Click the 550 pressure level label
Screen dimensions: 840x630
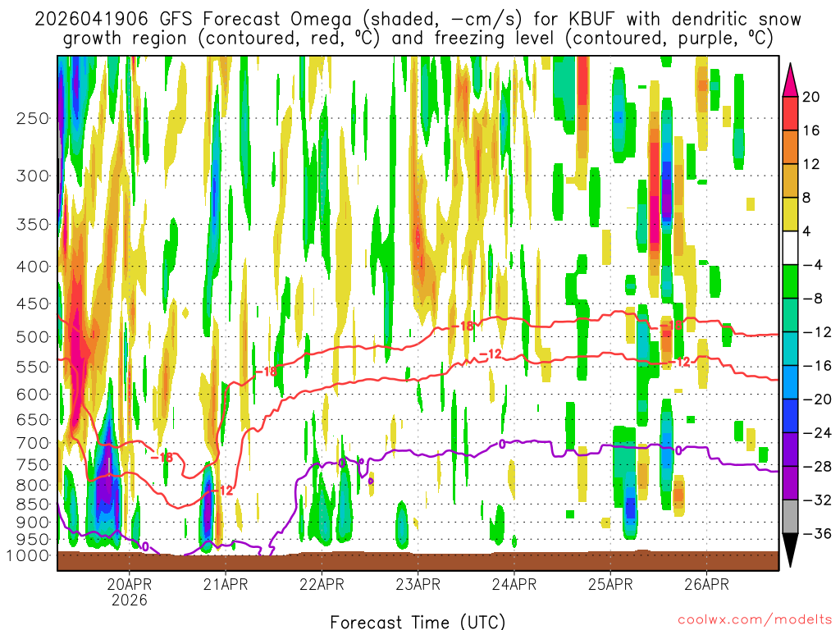tap(33, 367)
